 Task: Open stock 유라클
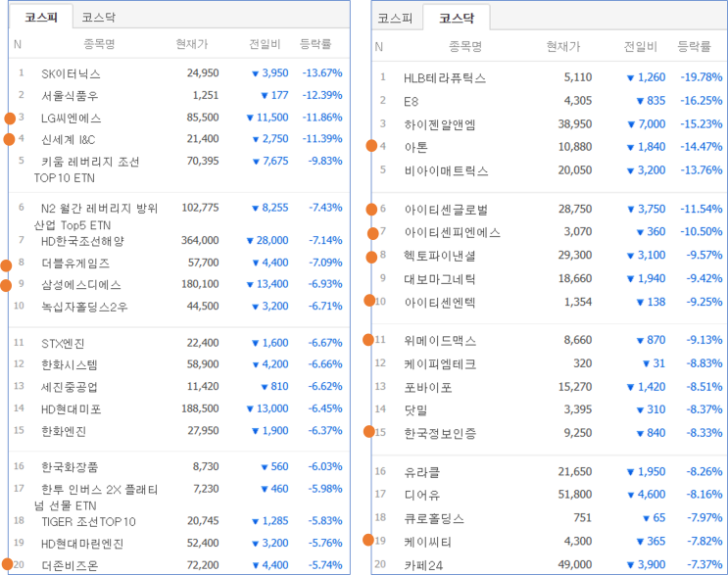(421, 472)
